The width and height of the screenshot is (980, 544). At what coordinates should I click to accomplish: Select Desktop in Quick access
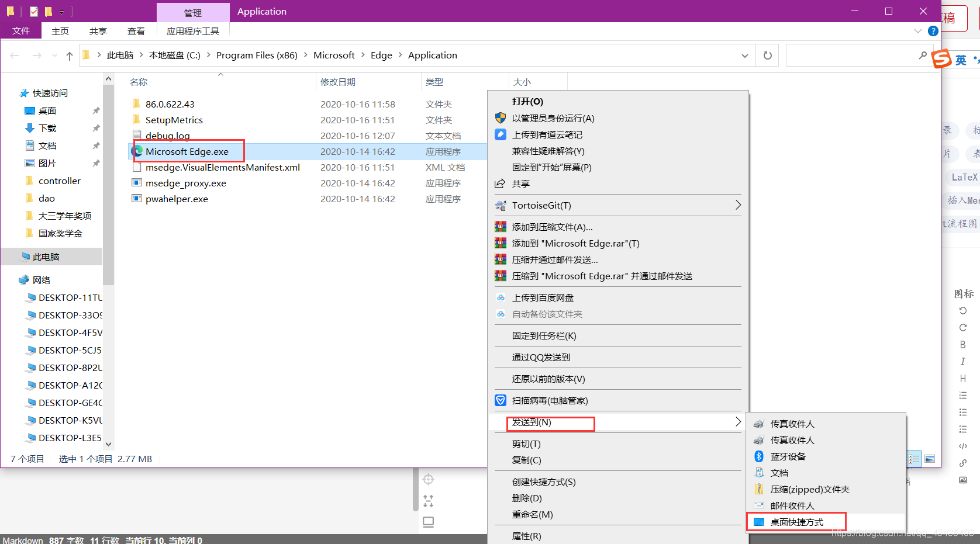[x=47, y=110]
